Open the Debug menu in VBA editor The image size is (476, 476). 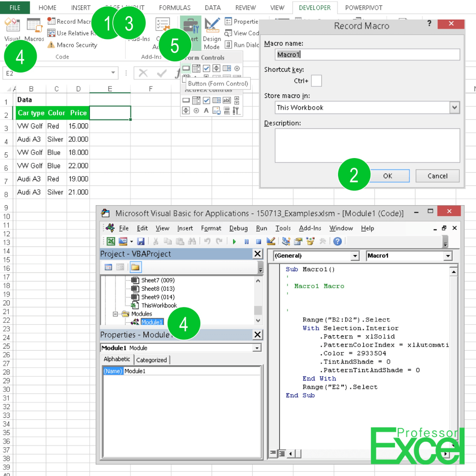(x=238, y=228)
